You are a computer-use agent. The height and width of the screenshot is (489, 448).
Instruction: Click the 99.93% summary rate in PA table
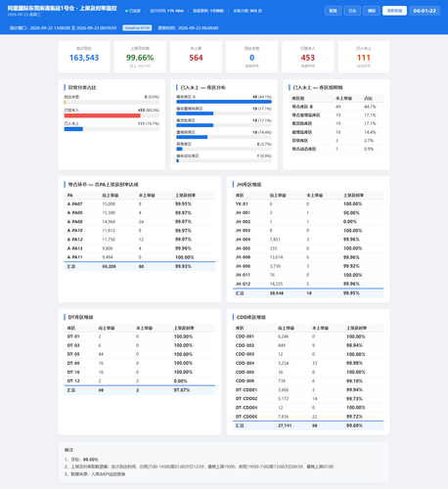pos(183,267)
